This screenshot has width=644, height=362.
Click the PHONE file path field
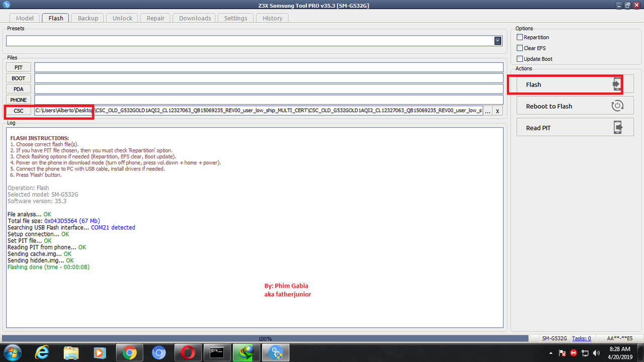pyautogui.click(x=269, y=100)
